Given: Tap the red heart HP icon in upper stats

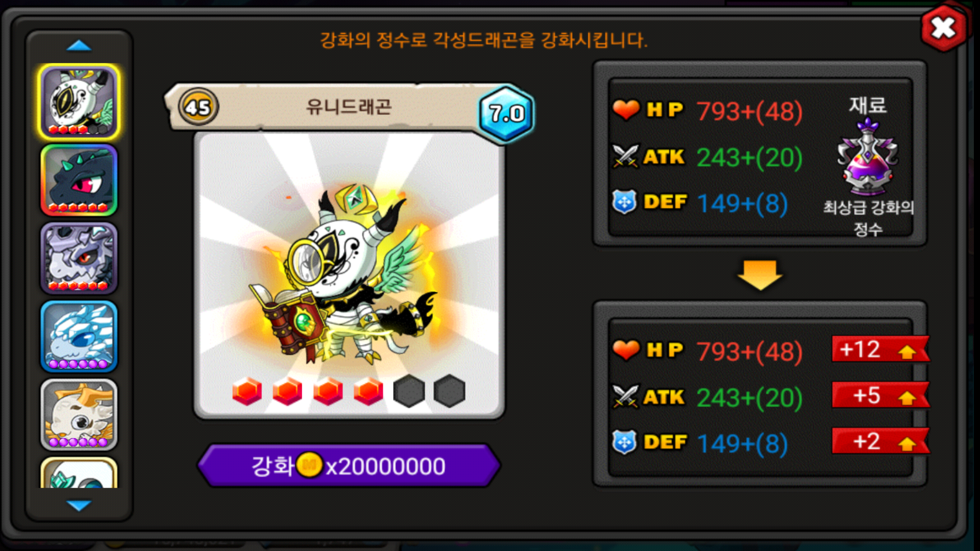Looking at the screenshot, I should pyautogui.click(x=626, y=109).
